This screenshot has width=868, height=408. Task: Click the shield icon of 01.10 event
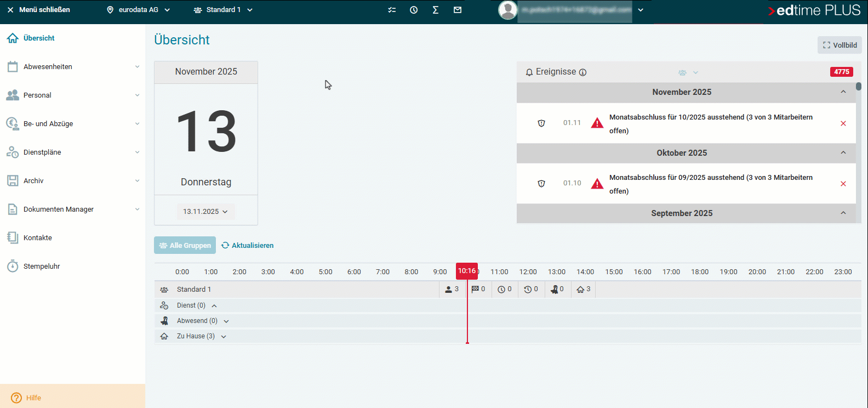[541, 184]
